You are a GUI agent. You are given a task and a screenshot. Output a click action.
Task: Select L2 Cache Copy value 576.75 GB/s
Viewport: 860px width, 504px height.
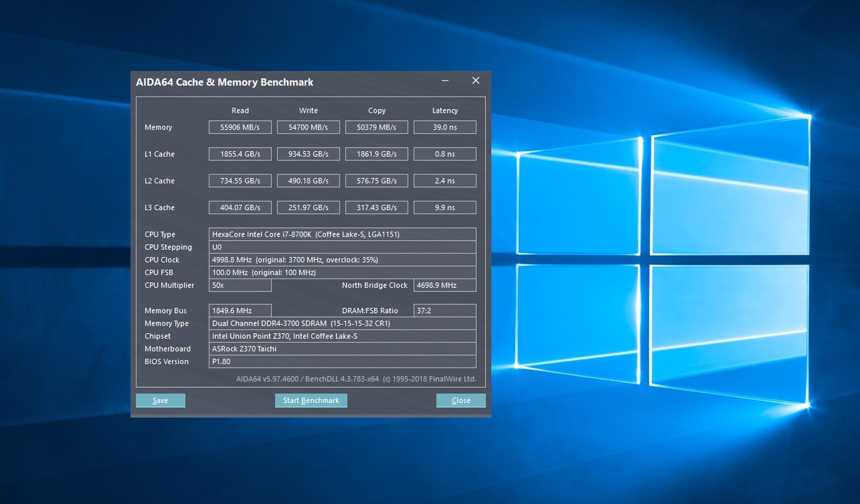tap(377, 181)
